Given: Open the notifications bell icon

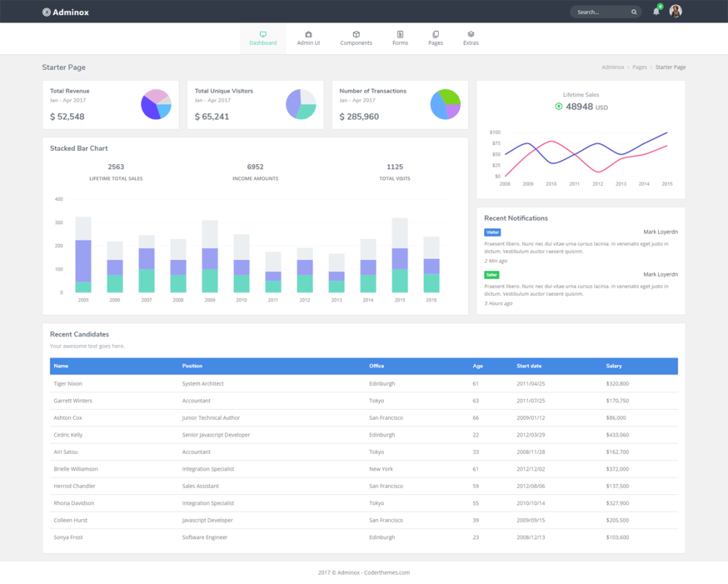Looking at the screenshot, I should point(655,11).
